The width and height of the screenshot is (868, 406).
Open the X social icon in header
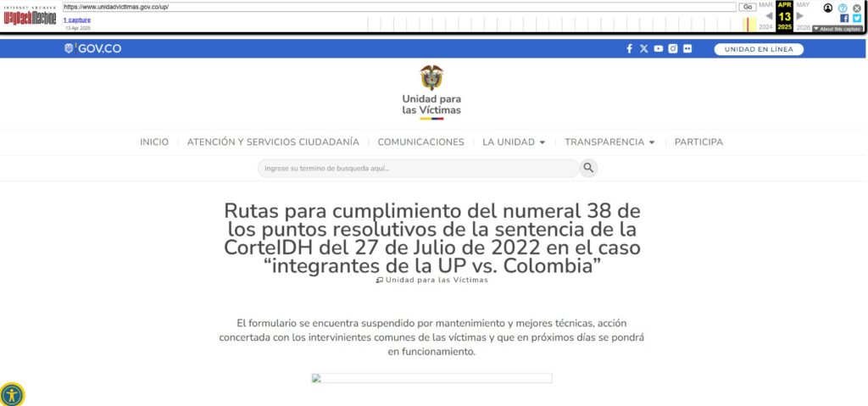click(x=643, y=49)
